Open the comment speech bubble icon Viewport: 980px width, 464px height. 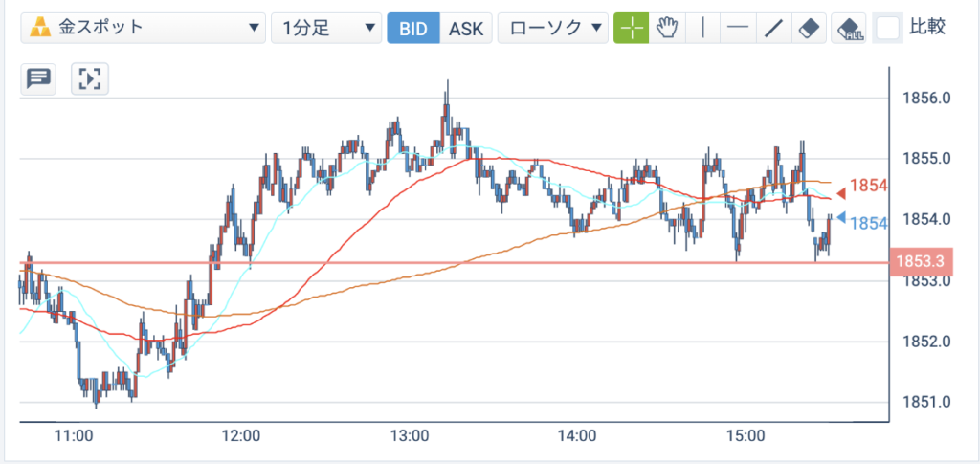(x=38, y=79)
